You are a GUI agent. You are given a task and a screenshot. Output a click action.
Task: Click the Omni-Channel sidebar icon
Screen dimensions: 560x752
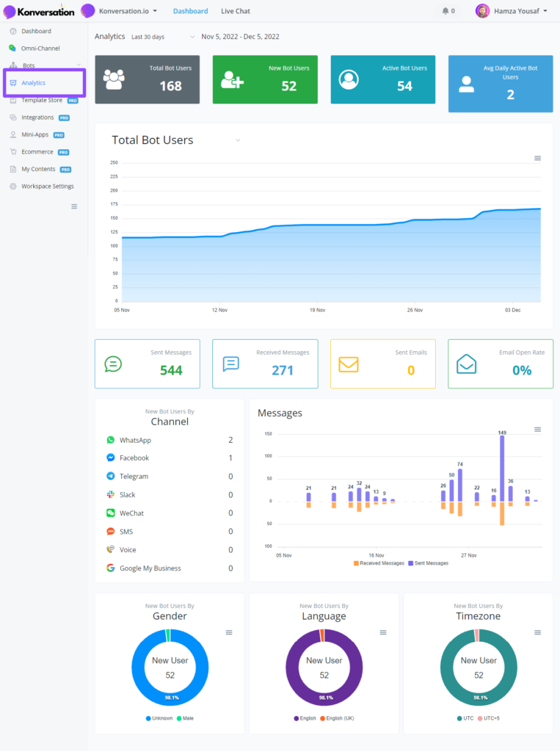12,48
